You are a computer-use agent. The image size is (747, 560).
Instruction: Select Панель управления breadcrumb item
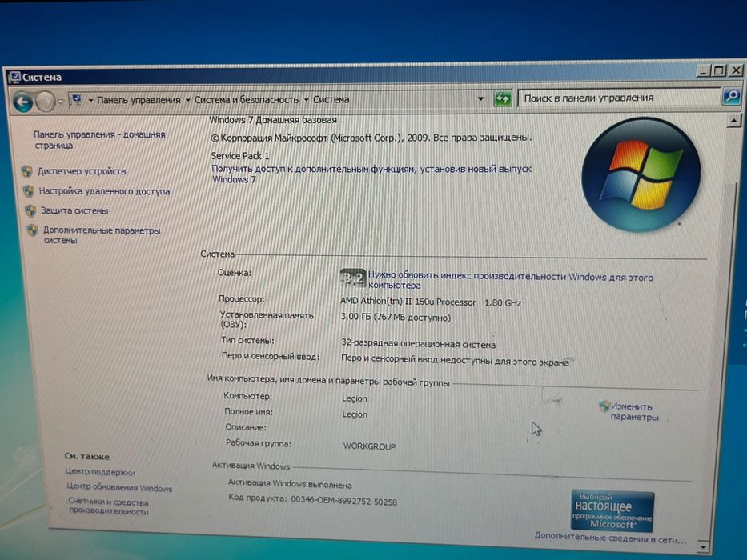pyautogui.click(x=139, y=100)
